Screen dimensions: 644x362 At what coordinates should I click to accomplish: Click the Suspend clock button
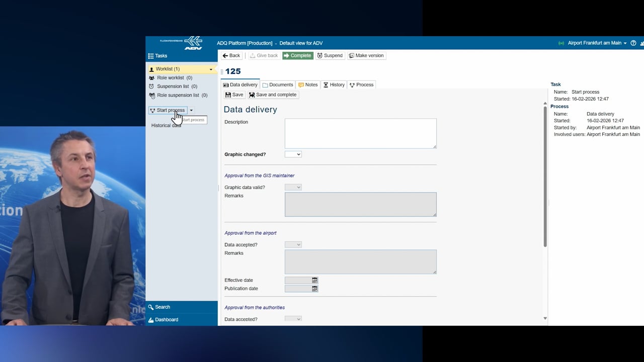click(330, 56)
